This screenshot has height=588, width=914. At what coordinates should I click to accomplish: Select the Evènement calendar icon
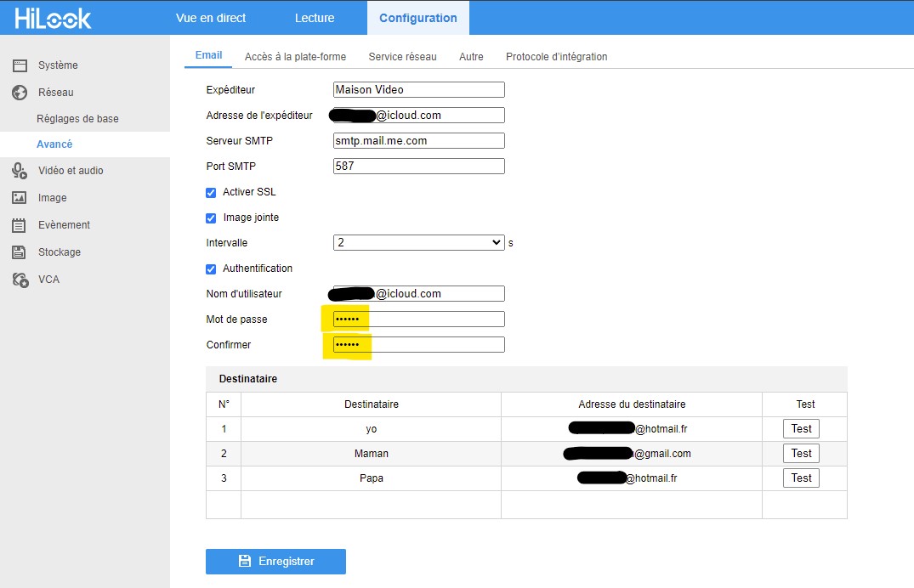(20, 225)
